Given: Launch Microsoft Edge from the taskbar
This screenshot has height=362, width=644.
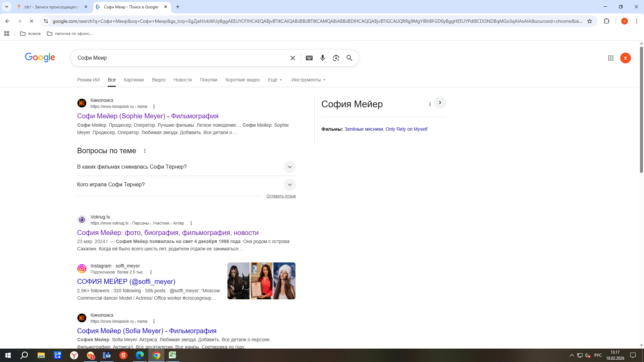Looking at the screenshot, I should coord(140,355).
